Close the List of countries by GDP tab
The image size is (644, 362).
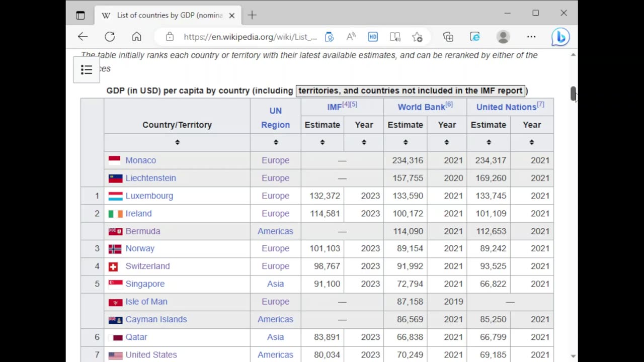click(x=232, y=15)
